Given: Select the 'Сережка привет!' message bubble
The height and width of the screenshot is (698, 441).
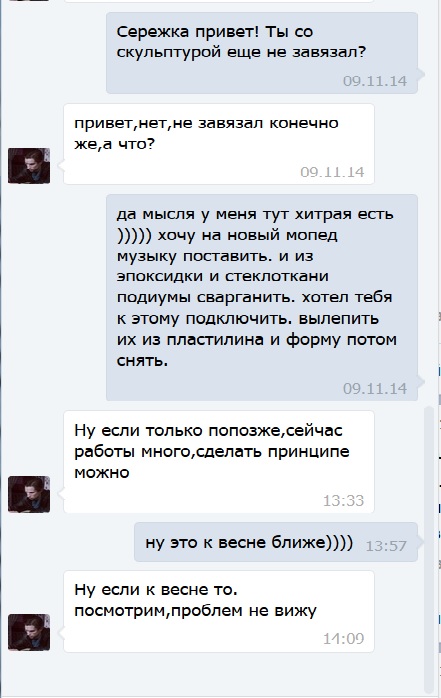Looking at the screenshot, I should [262, 53].
